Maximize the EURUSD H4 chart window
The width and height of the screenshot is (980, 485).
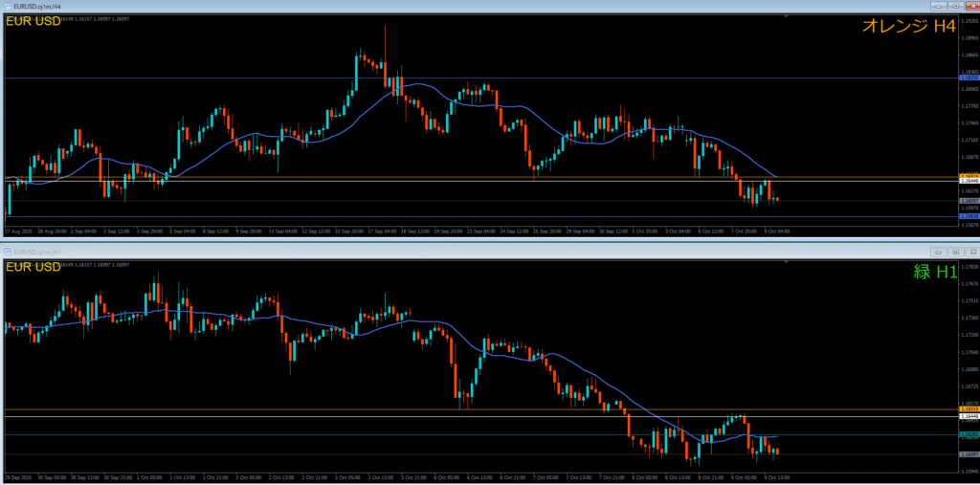point(955,5)
